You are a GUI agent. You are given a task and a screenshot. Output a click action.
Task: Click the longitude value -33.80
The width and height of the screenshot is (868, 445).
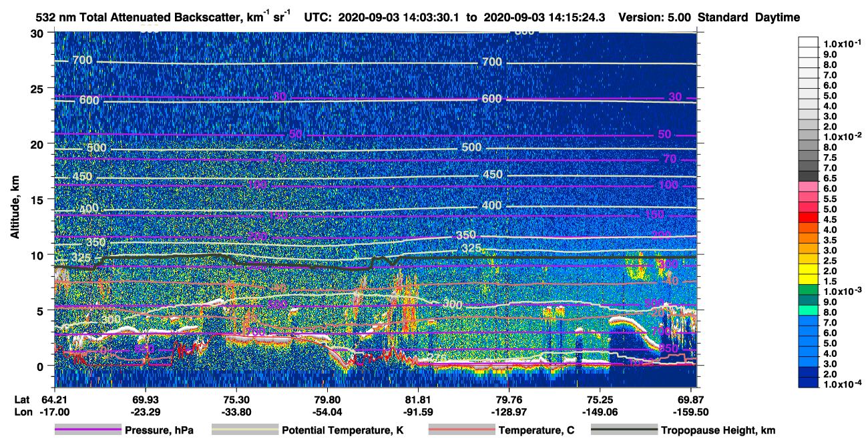pyautogui.click(x=236, y=412)
